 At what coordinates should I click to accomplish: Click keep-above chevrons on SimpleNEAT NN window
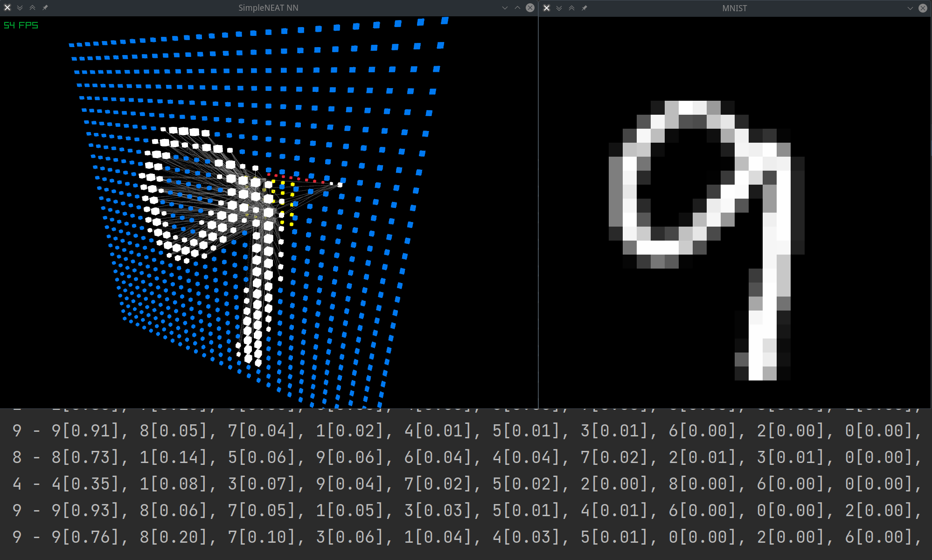[32, 7]
